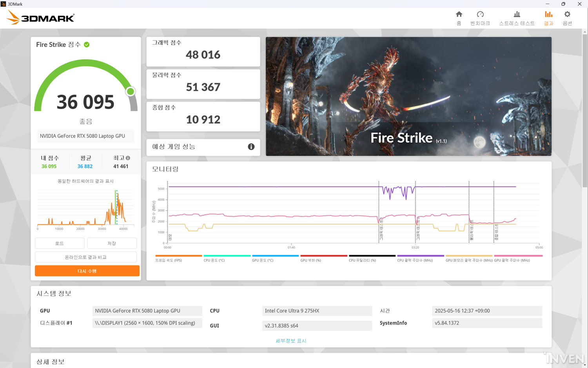Minimize the 3DMark window
Viewport: 588px width, 368px height.
point(547,4)
